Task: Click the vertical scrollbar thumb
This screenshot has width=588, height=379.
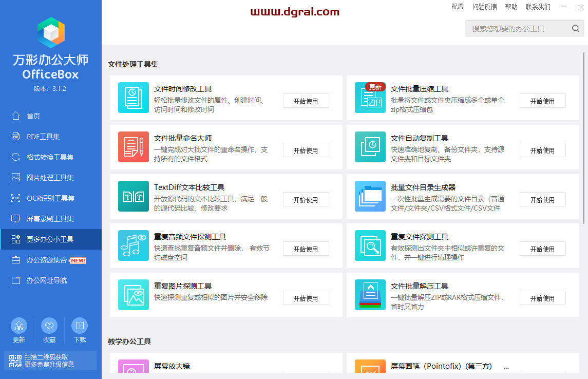Action: click(x=583, y=138)
